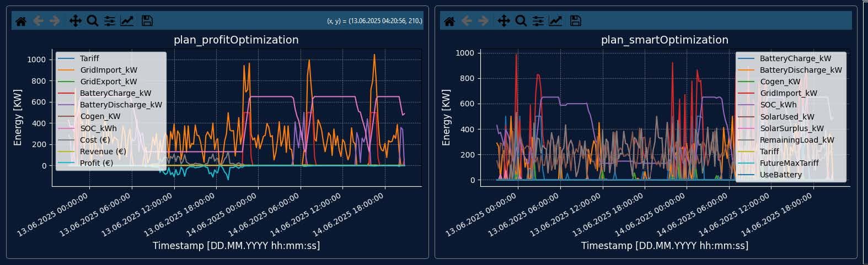Click the blue Tariff line swatch in left legend

tap(66, 58)
